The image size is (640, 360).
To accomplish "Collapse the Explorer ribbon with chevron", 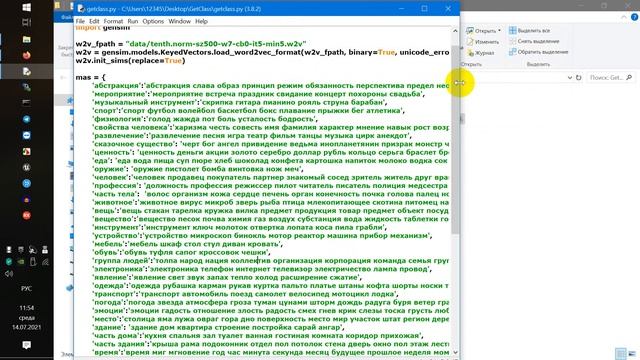I will [x=624, y=17].
